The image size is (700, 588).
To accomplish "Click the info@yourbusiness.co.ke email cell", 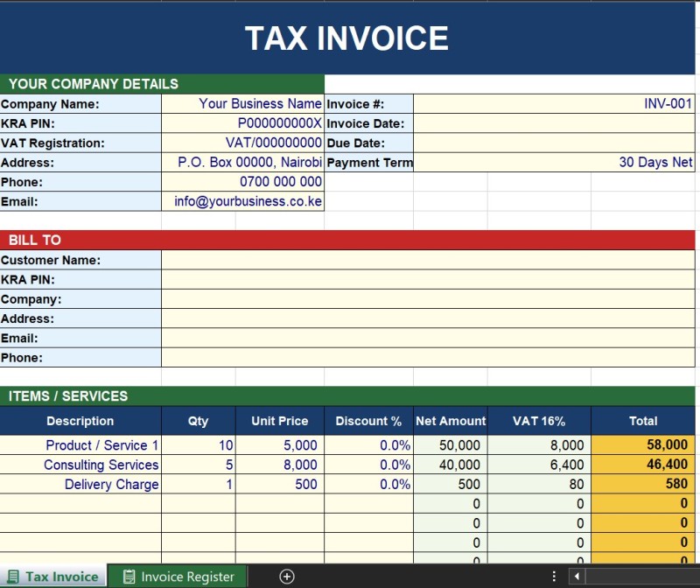I will pyautogui.click(x=243, y=201).
